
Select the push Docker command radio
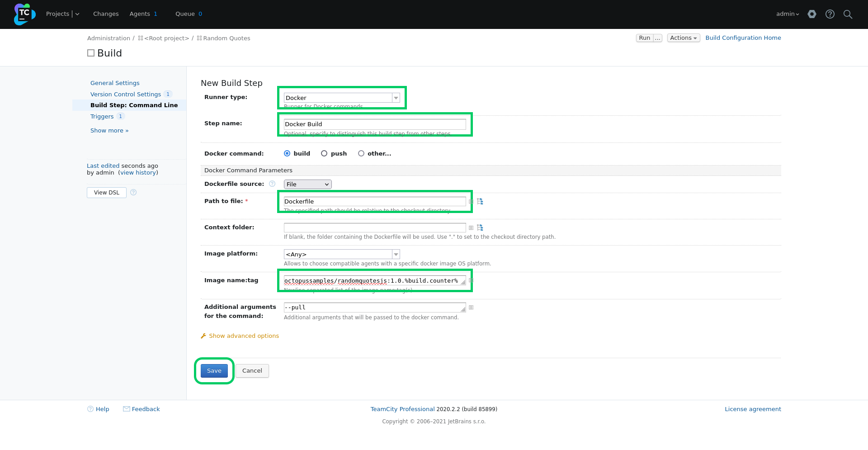point(324,153)
